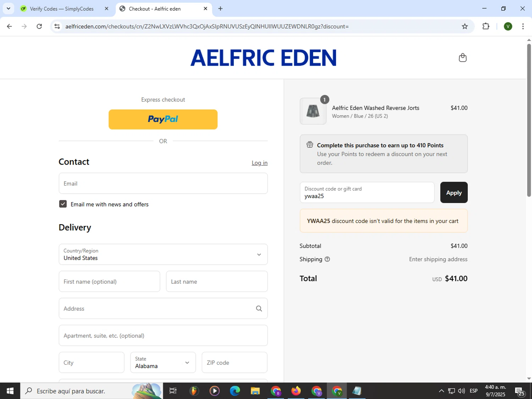
Task: Click the Apply discount button
Action: (454, 193)
